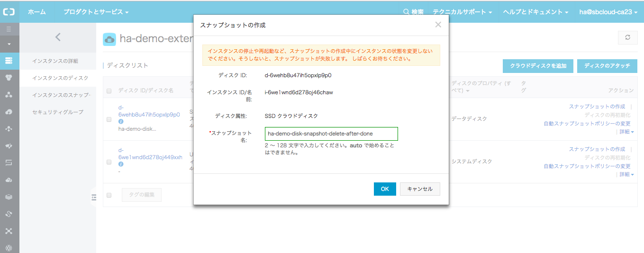Screen dimensions: 644x253
Task: Click the back arrow in the instance menu
Action: click(x=58, y=36)
